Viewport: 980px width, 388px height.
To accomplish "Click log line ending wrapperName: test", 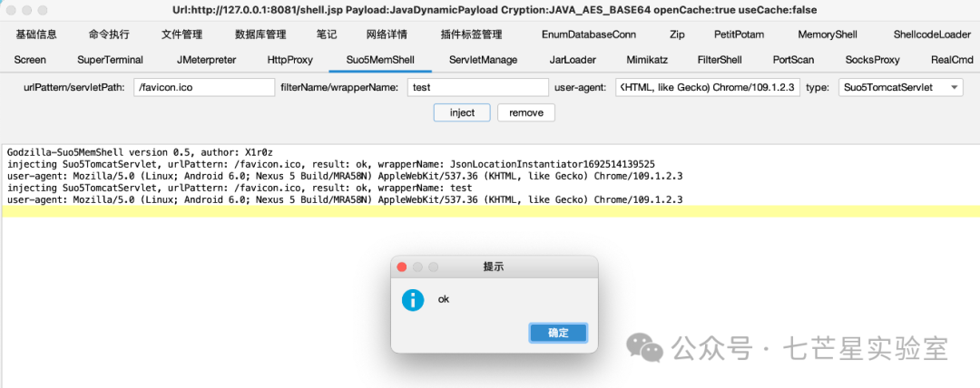I will 240,188.
